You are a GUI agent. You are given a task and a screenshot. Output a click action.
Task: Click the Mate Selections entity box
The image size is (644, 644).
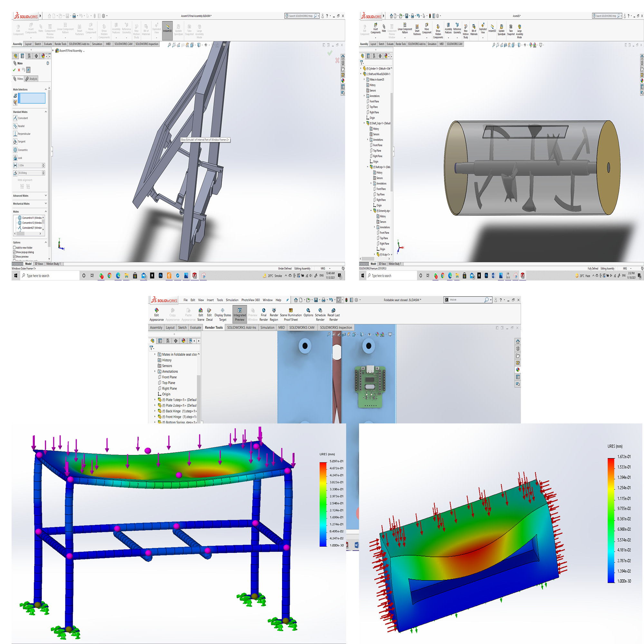(32, 98)
